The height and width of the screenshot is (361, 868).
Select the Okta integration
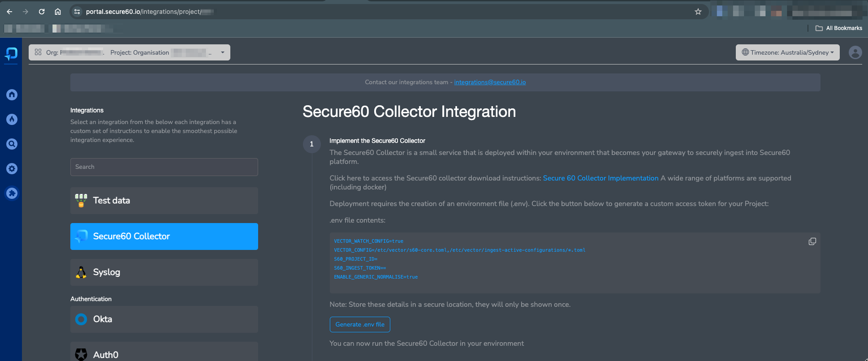click(164, 319)
